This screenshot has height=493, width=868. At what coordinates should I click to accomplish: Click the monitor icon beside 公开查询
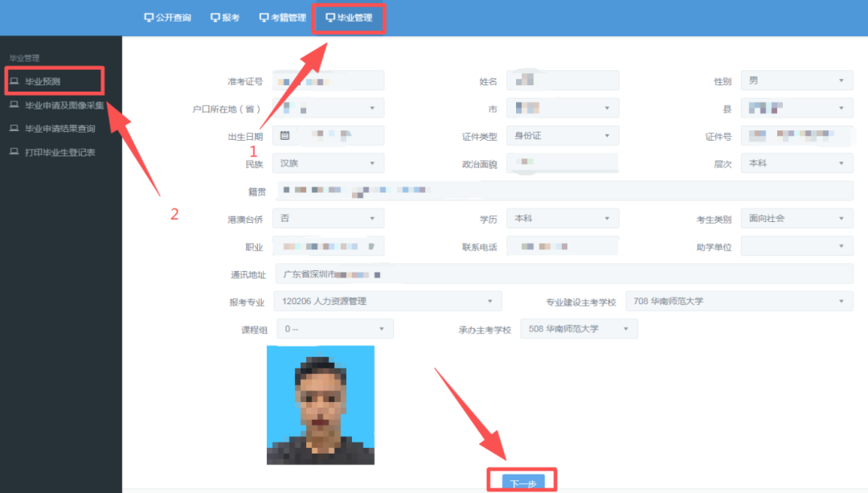pyautogui.click(x=148, y=16)
